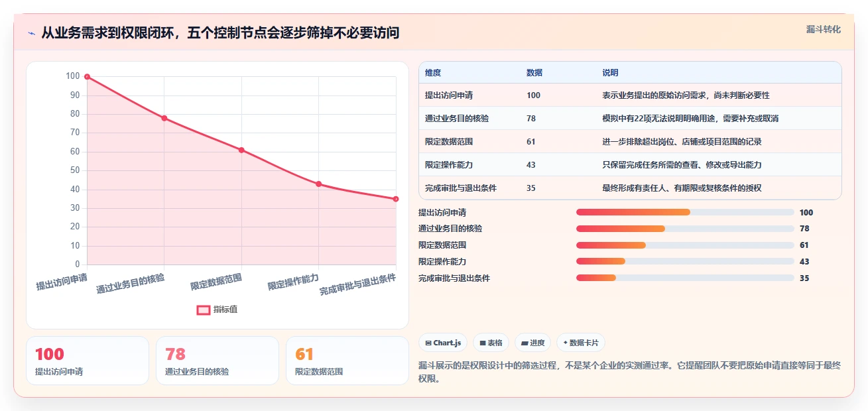Click the 指标值 legend label text
This screenshot has height=411, width=868.
pos(225,310)
